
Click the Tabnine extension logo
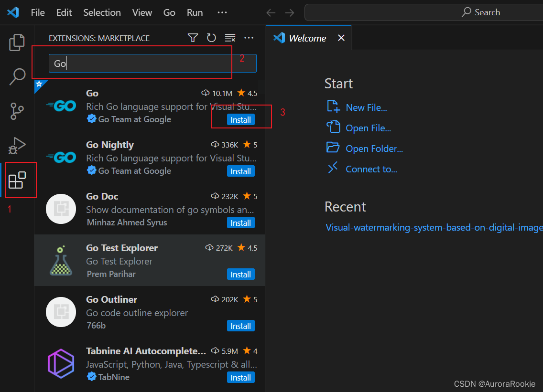tap(61, 363)
